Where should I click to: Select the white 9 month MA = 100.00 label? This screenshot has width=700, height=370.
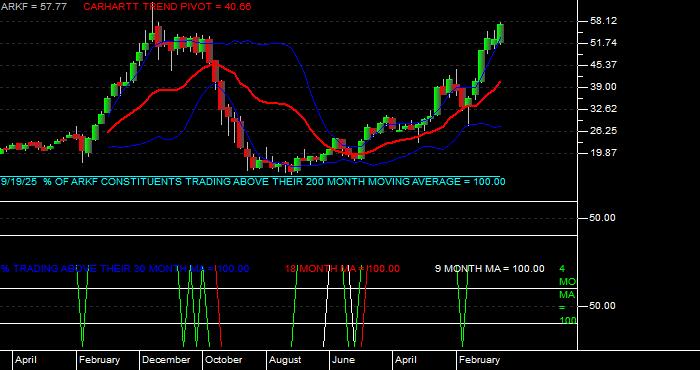click(x=490, y=269)
